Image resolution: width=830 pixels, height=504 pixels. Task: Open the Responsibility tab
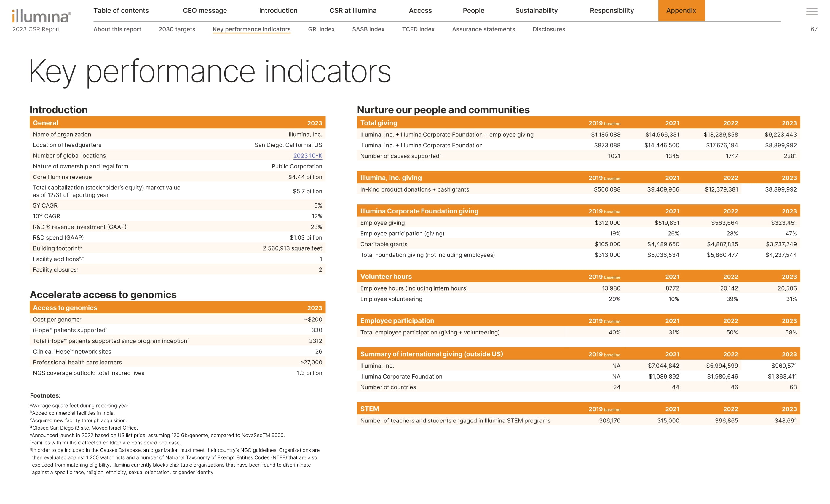611,11
